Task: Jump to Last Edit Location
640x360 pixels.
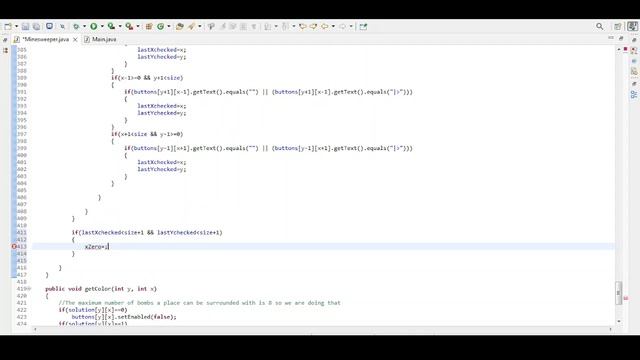Action: pos(302,27)
